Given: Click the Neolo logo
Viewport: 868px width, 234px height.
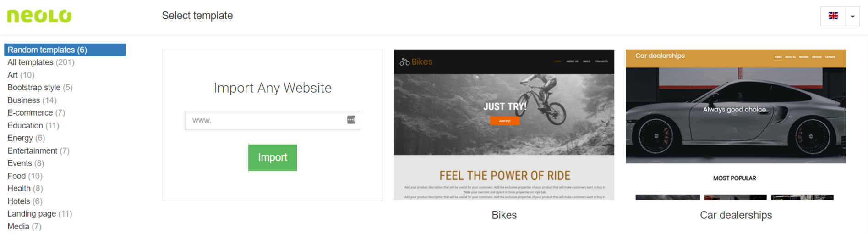Looking at the screenshot, I should (x=39, y=16).
